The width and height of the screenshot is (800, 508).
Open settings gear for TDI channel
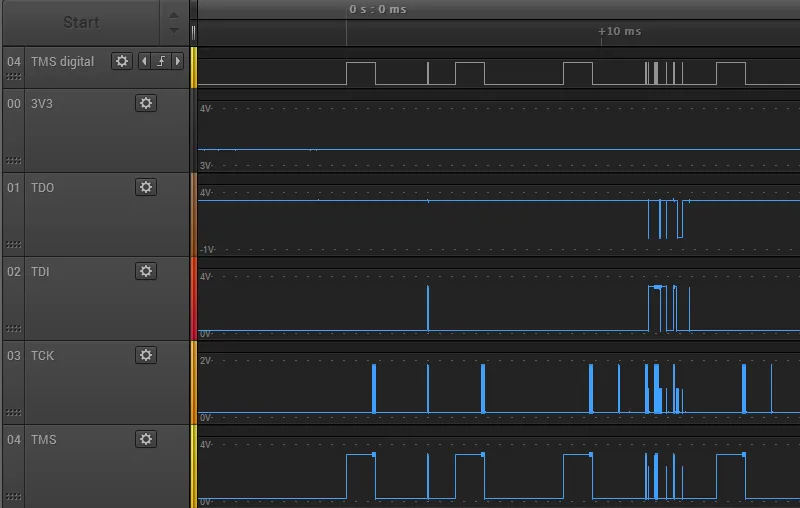pyautogui.click(x=146, y=271)
